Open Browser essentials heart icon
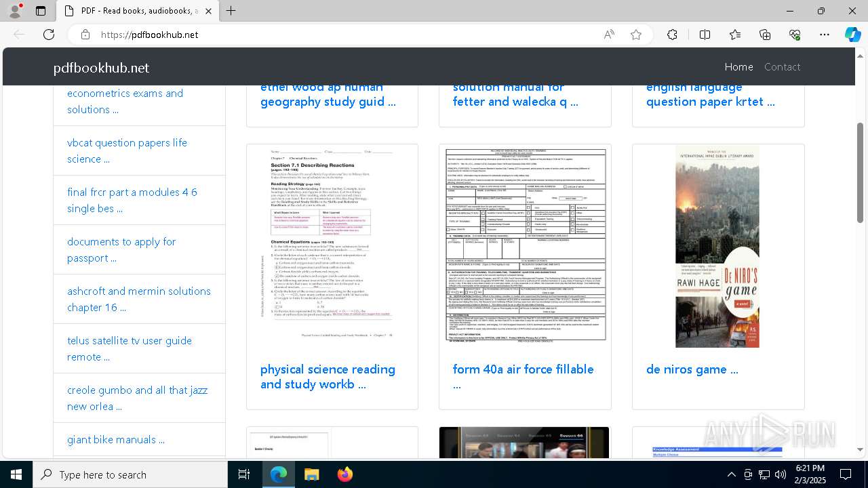 pos(795,35)
